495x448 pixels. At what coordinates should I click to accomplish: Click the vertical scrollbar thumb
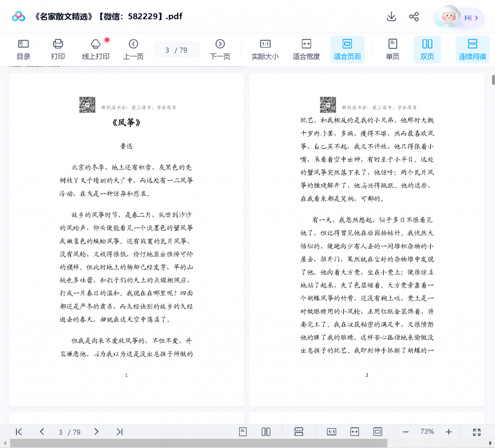point(493,80)
